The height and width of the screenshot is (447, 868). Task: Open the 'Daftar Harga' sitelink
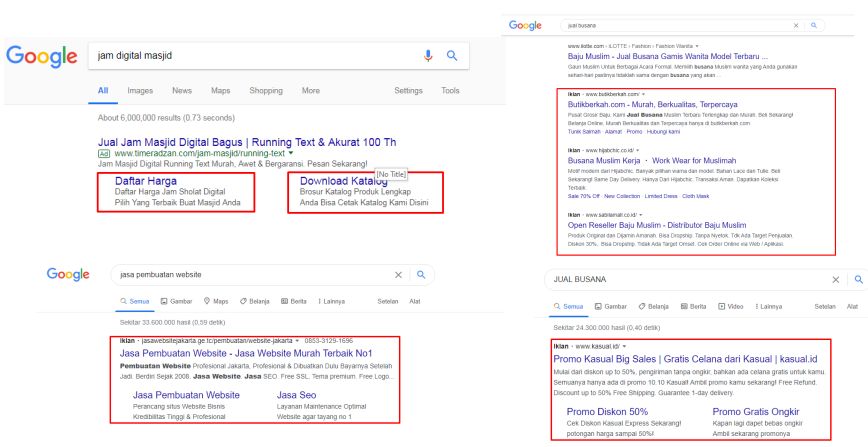coord(146,181)
